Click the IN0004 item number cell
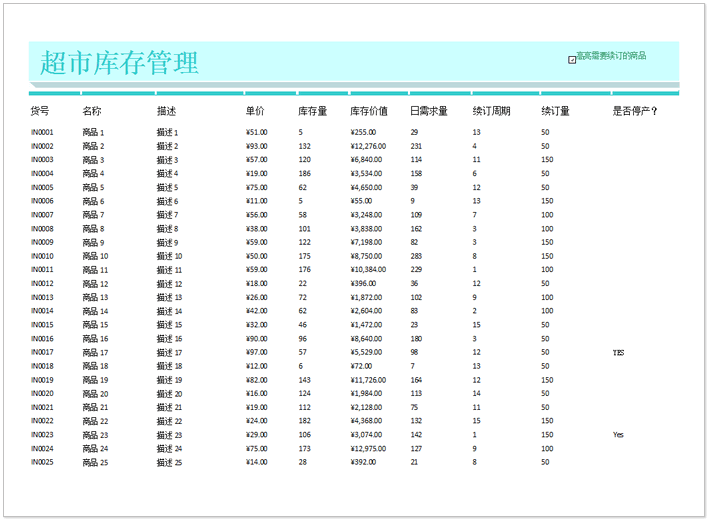709x521 pixels. pyautogui.click(x=42, y=174)
